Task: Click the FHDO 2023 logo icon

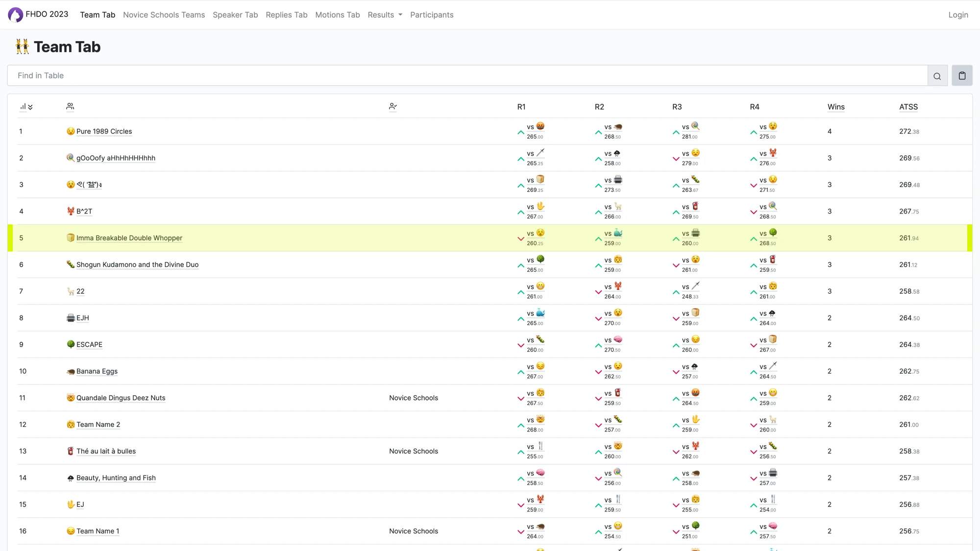Action: [15, 15]
